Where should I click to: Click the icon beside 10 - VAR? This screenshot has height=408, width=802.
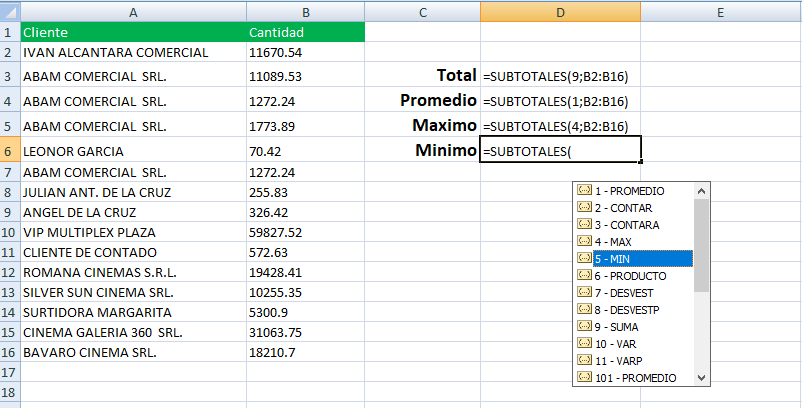click(x=584, y=343)
